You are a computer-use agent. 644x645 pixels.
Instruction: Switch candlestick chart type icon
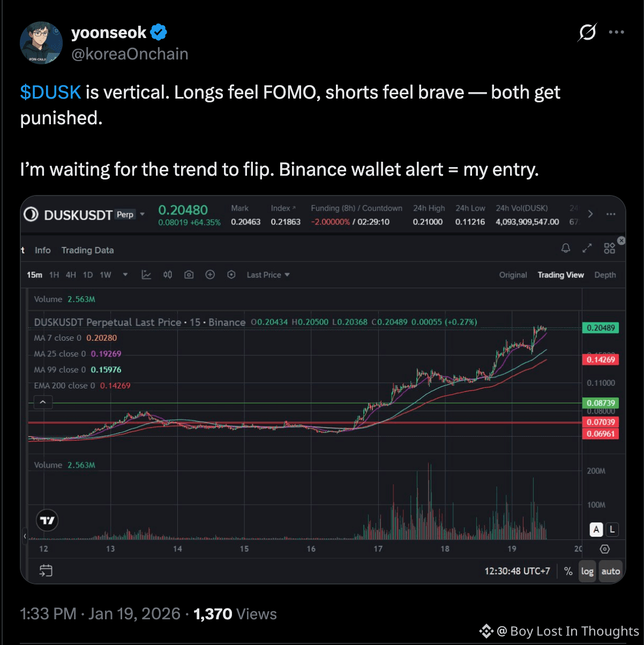168,275
